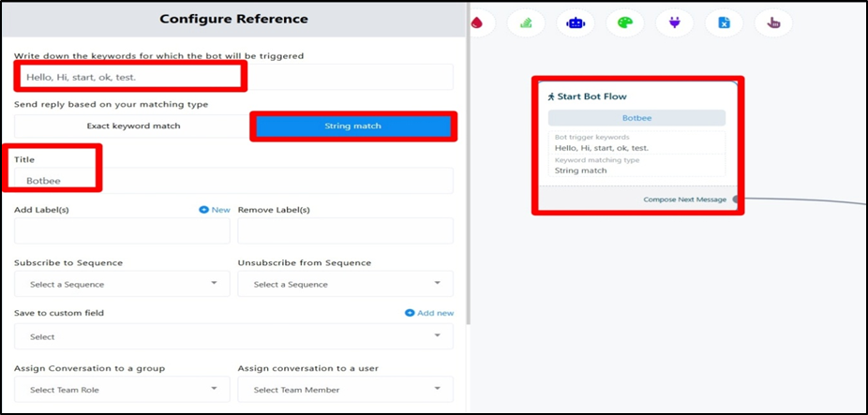868x415 pixels.
Task: Click the Compose Next Message connector dot
Action: (x=736, y=200)
